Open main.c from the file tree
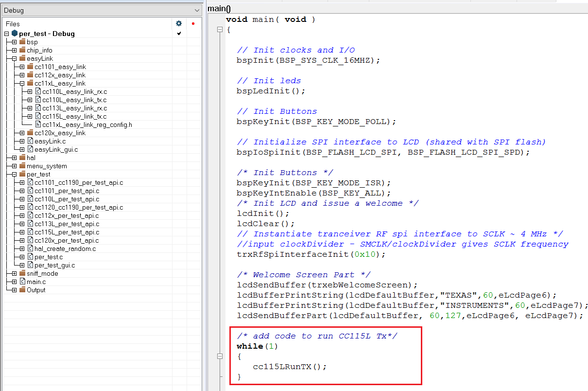588x391 pixels. pyautogui.click(x=36, y=282)
